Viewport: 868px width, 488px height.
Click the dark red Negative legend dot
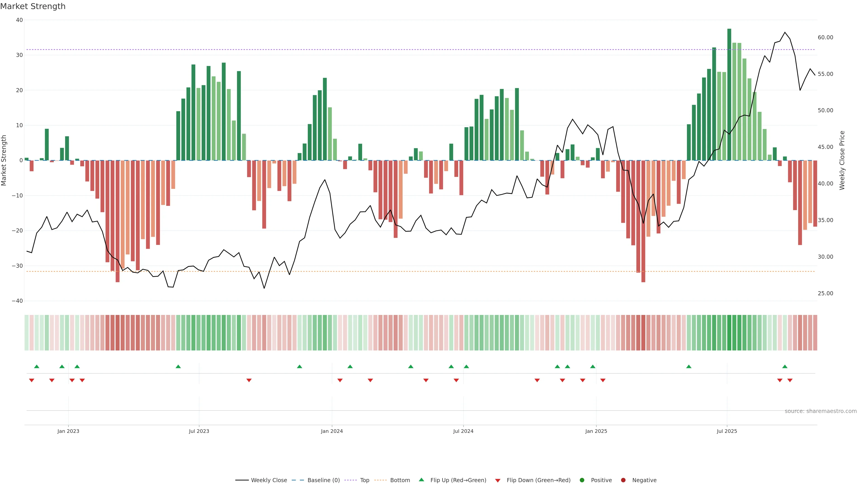(623, 480)
